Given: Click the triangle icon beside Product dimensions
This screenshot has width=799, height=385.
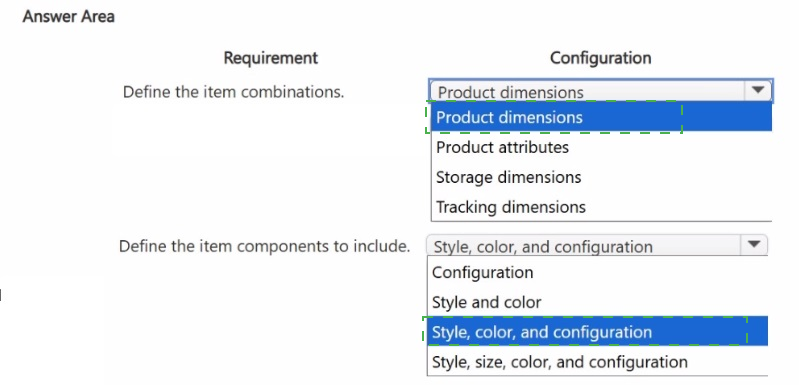Looking at the screenshot, I should 758,90.
